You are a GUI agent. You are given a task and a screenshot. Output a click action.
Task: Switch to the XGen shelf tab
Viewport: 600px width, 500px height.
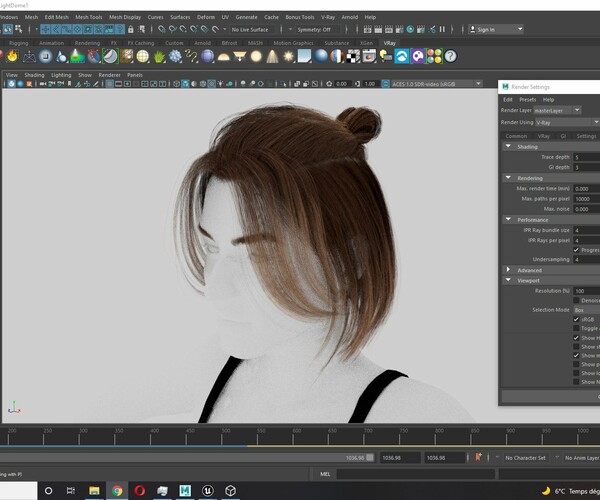(x=366, y=43)
